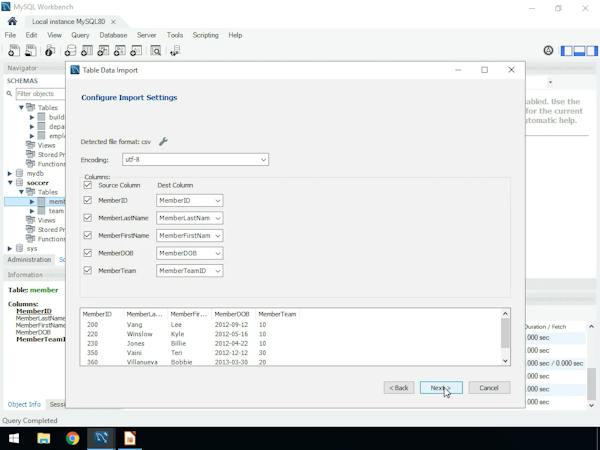The image size is (600, 450).
Task: Toggle the select-all Source Column checkbox
Action: 88,185
